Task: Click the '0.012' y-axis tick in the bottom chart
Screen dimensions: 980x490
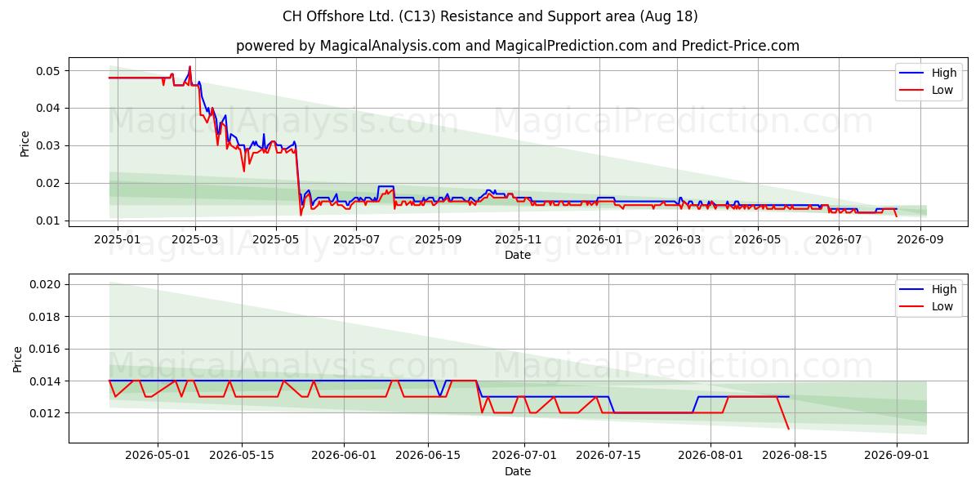Action: (x=45, y=413)
